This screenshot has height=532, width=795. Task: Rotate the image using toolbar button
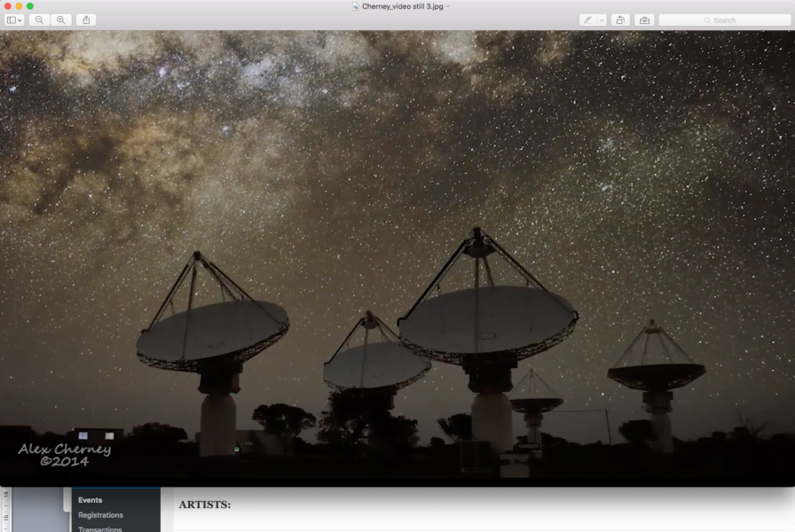[x=620, y=20]
